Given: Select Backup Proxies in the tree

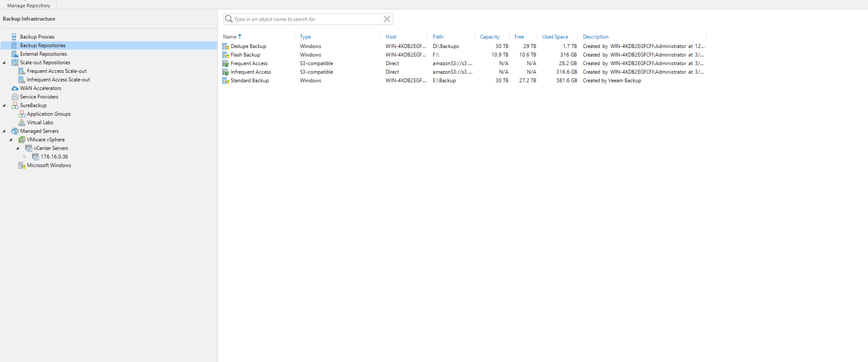Looking at the screenshot, I should coord(37,37).
